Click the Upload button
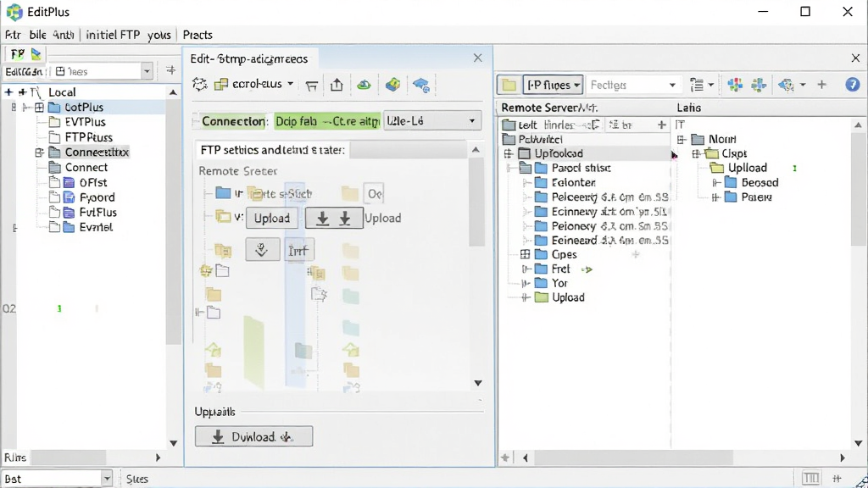Screen dimensions: 868x488 (272, 218)
